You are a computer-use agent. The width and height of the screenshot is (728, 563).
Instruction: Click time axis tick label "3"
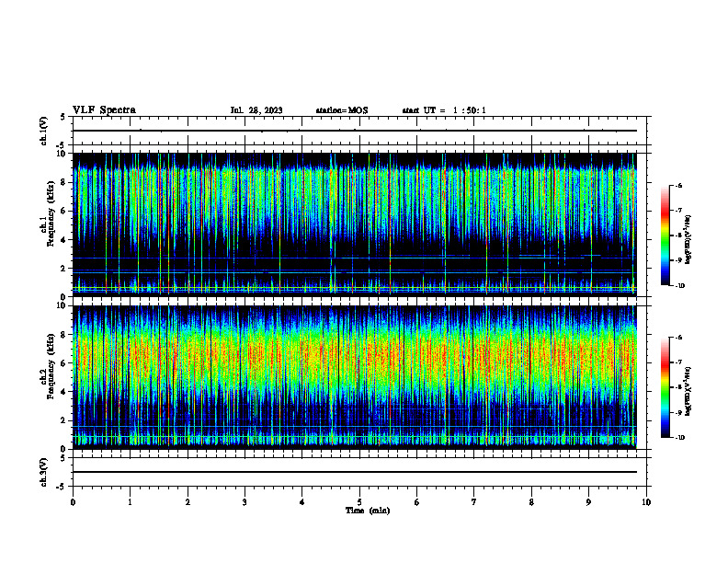[x=245, y=502]
